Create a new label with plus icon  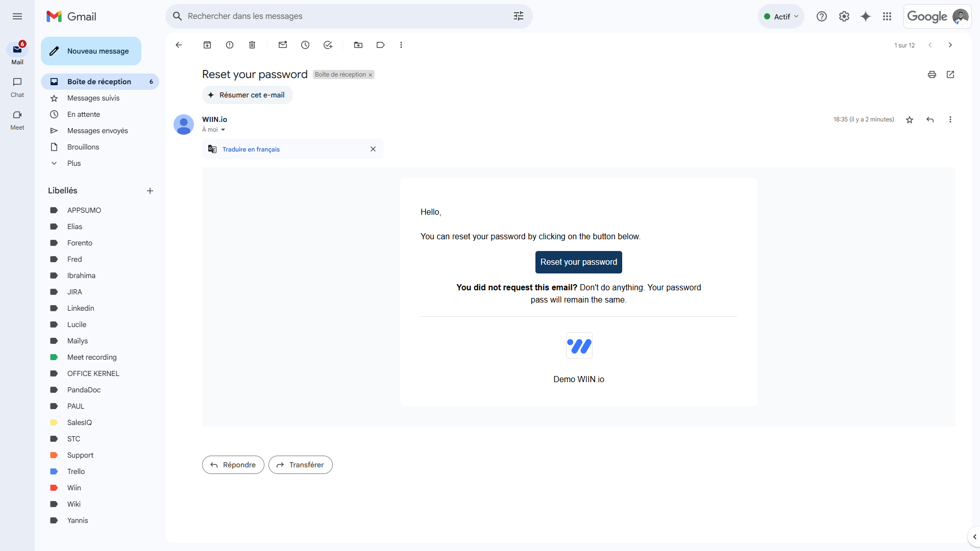[150, 191]
